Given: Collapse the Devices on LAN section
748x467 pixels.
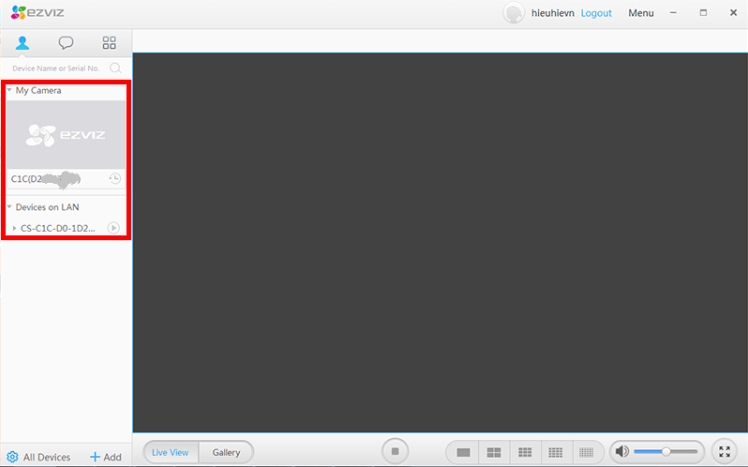Looking at the screenshot, I should pos(9,207).
